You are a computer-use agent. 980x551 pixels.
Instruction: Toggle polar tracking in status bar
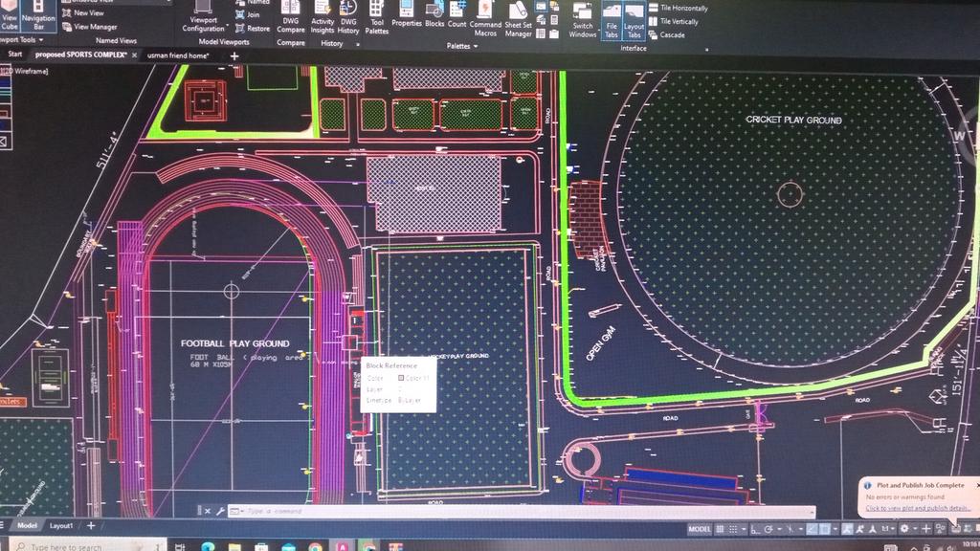tap(768, 530)
